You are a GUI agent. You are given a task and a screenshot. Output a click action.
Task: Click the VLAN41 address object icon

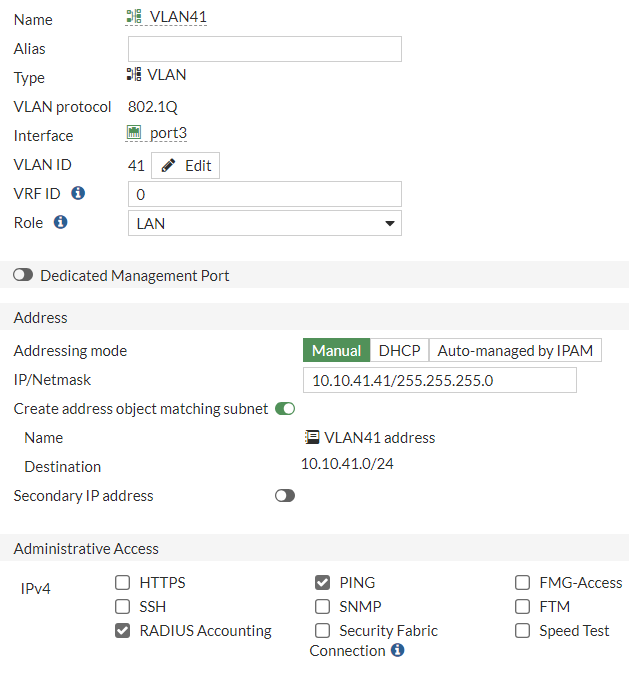click(312, 437)
